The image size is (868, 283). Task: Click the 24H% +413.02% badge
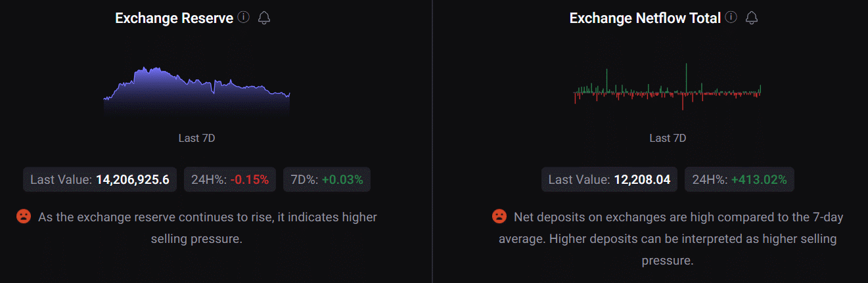pos(739,179)
